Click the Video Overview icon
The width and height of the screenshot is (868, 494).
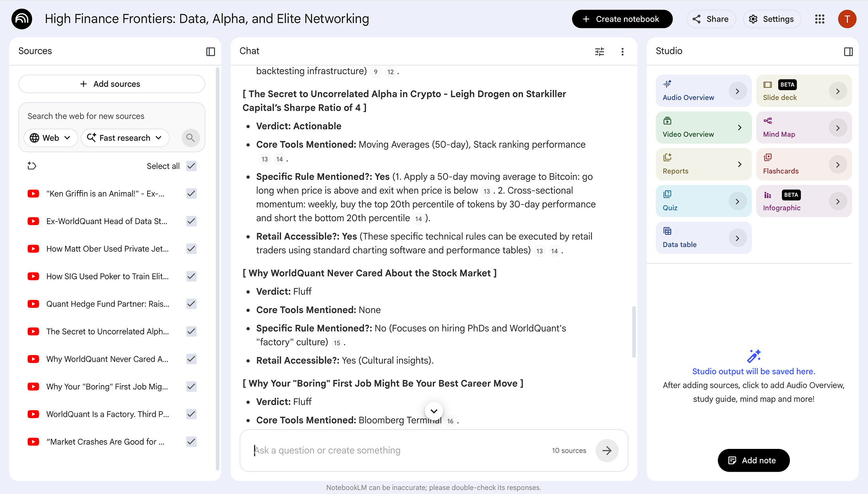click(x=667, y=121)
